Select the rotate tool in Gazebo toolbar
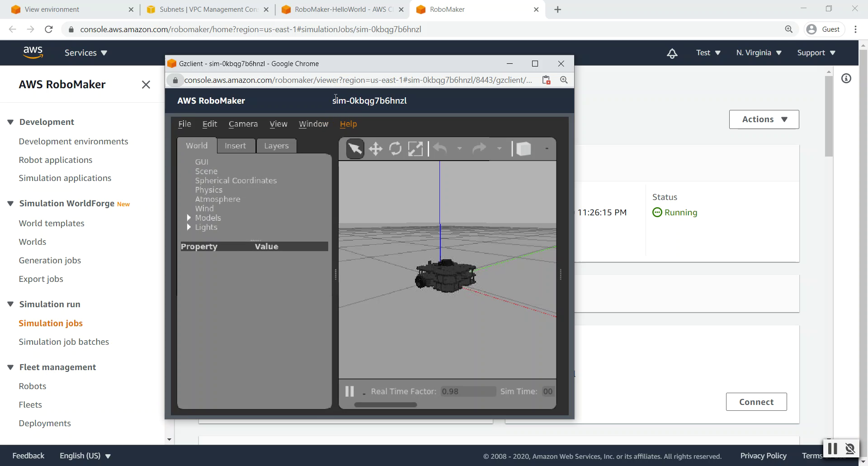 tap(396, 149)
